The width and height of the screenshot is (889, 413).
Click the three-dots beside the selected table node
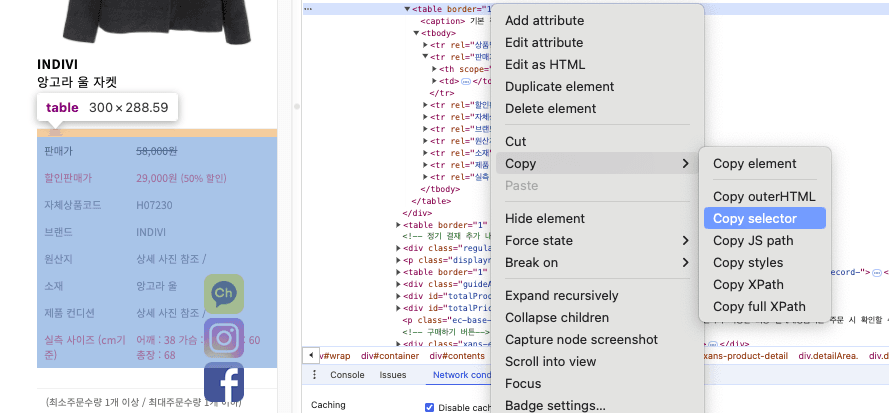(308, 8)
